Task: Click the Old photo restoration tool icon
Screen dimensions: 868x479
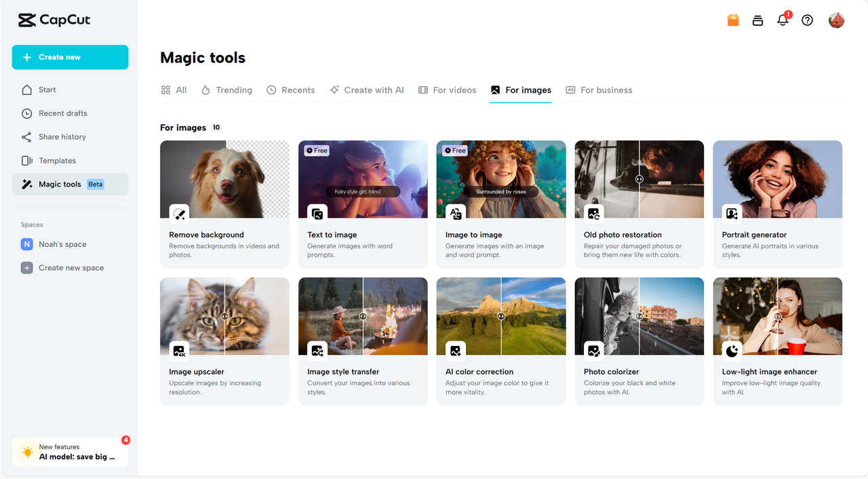Action: pos(594,214)
